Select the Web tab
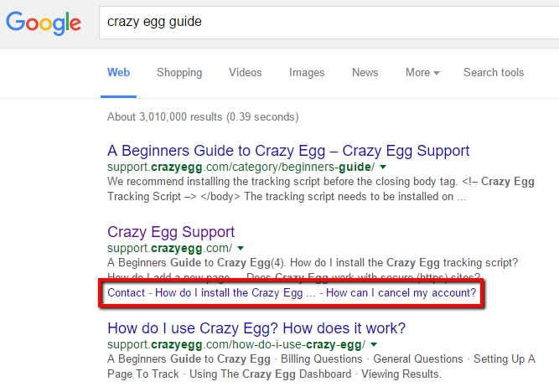 click(118, 72)
